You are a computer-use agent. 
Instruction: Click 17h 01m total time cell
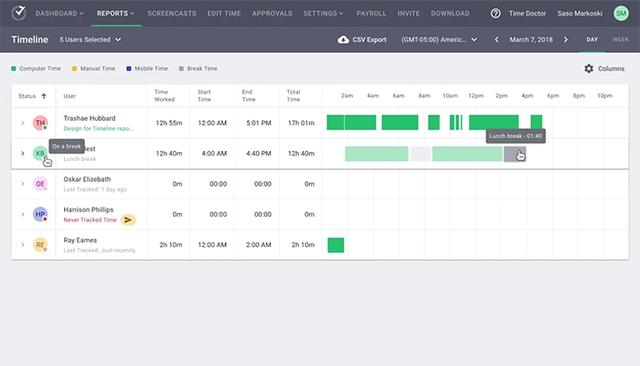tap(301, 123)
